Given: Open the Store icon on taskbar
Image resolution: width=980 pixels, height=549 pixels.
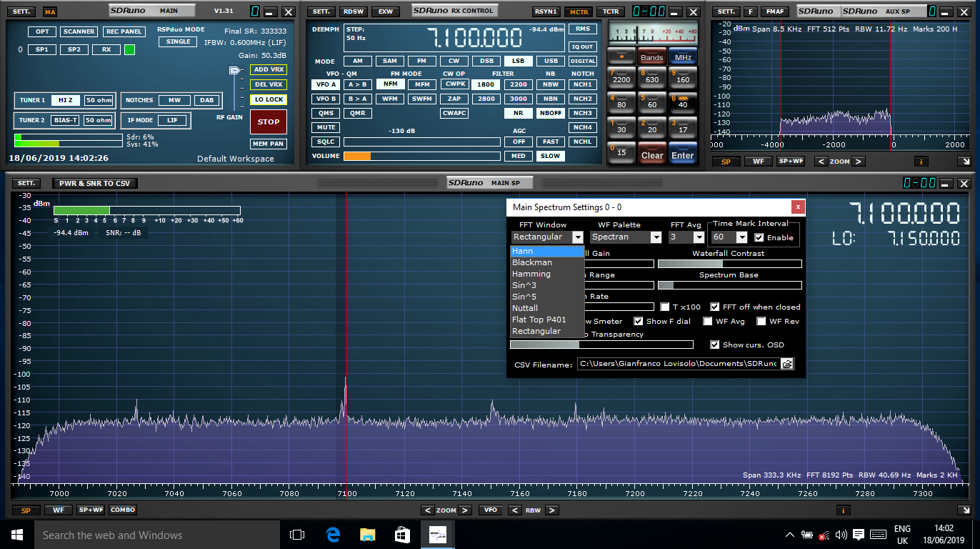Looking at the screenshot, I should (x=402, y=535).
